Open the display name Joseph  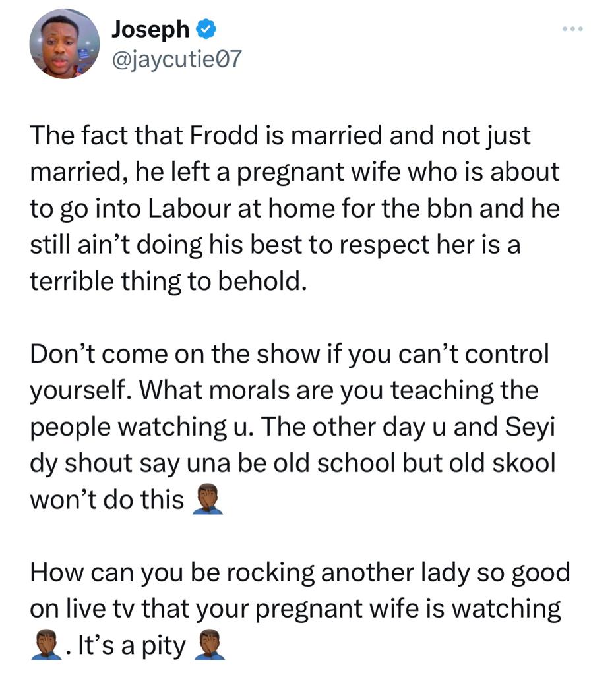[x=150, y=29]
